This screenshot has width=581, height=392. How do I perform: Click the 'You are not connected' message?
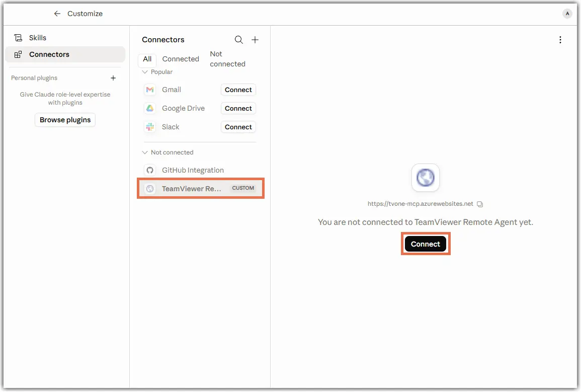426,222
